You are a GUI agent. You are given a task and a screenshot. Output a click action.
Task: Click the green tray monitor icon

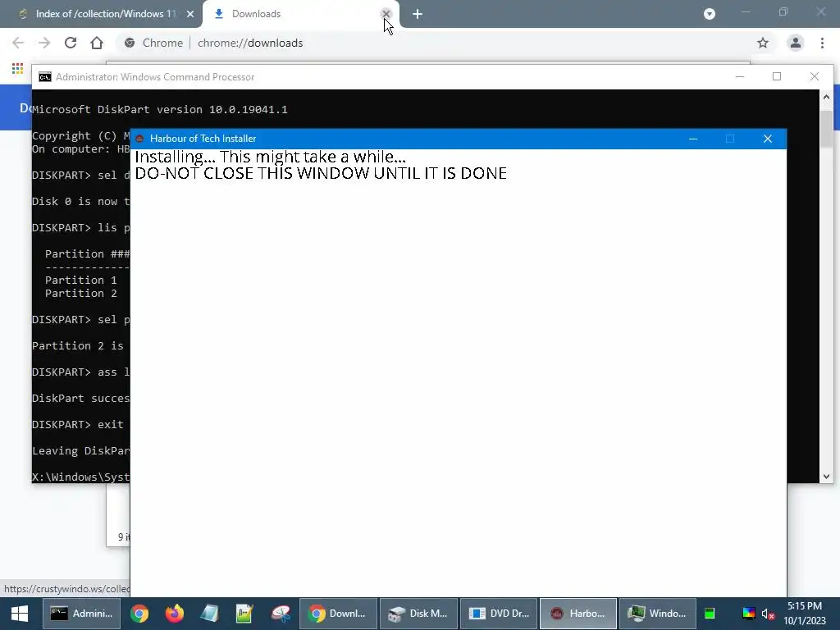[710, 614]
